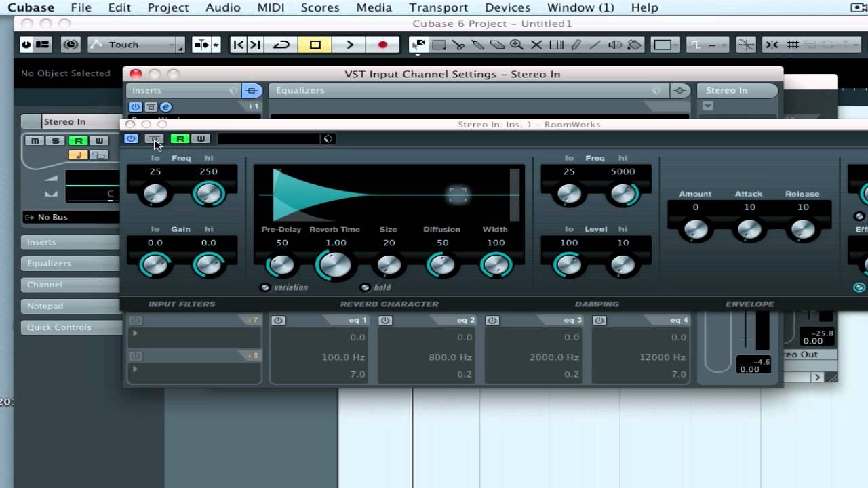Viewport: 868px width, 488px height.
Task: Toggle RoomWorks plugin power button
Action: pos(131,138)
